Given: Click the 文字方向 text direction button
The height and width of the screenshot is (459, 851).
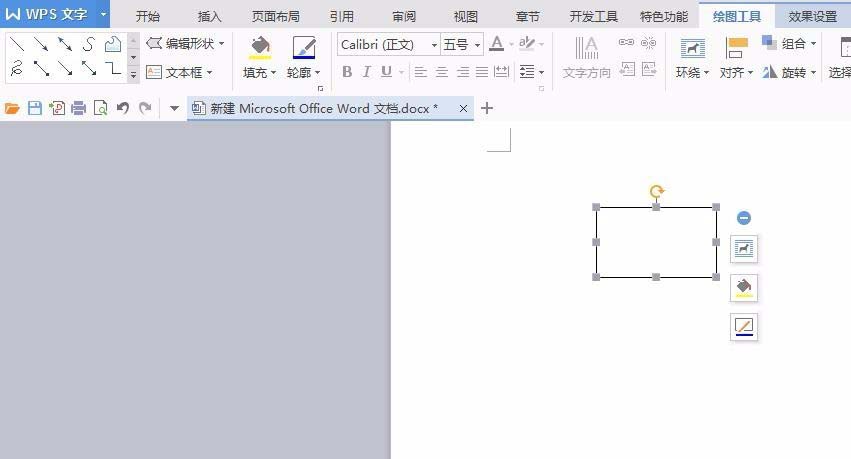Looking at the screenshot, I should pos(587,57).
